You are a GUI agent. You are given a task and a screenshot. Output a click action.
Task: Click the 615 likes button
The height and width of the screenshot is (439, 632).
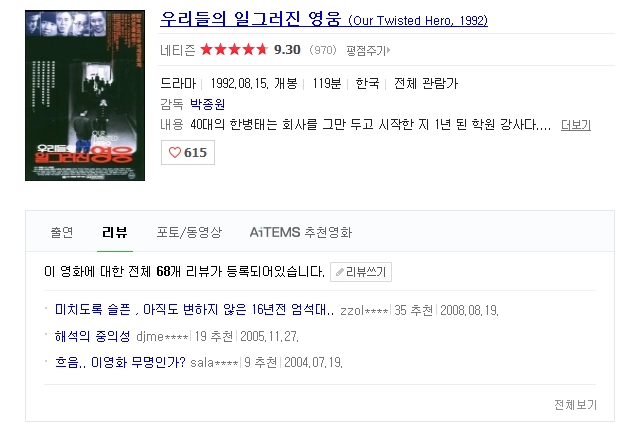(188, 152)
